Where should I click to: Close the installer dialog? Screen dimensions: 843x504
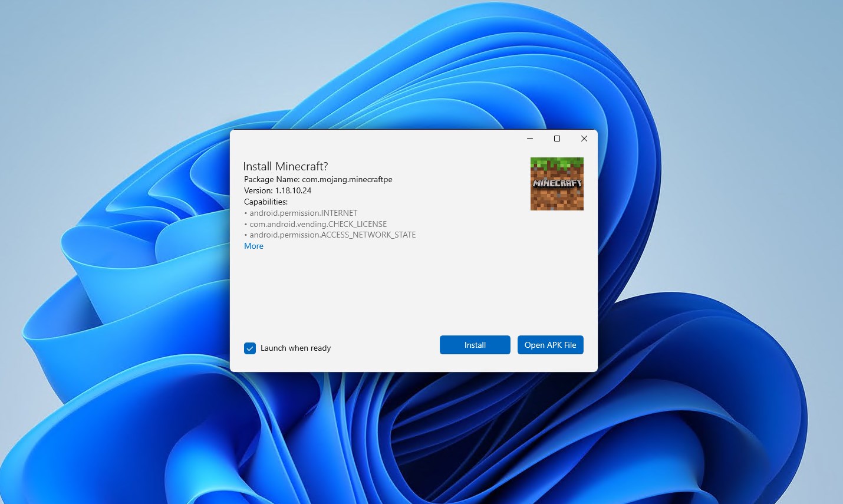coord(584,139)
